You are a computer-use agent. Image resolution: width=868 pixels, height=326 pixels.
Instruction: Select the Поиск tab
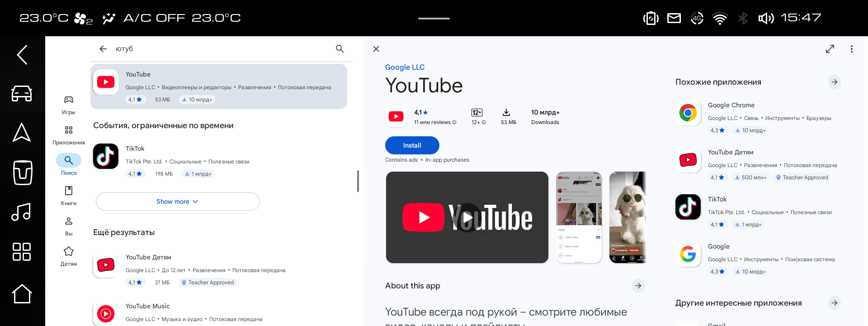[69, 166]
